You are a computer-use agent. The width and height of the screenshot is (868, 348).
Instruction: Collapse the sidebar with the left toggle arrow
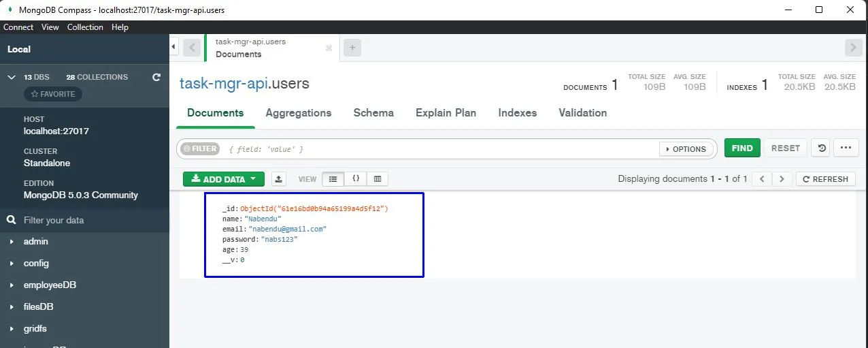pos(173,47)
